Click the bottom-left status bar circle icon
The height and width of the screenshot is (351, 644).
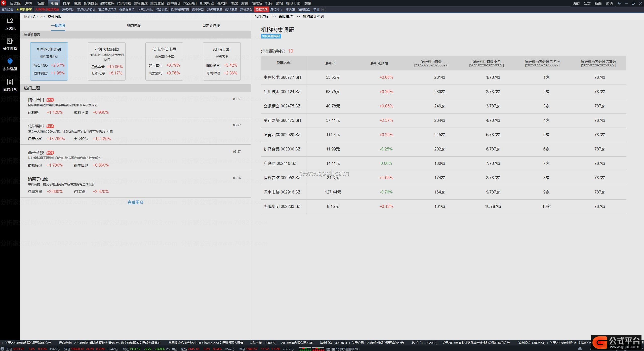click(x=3, y=349)
